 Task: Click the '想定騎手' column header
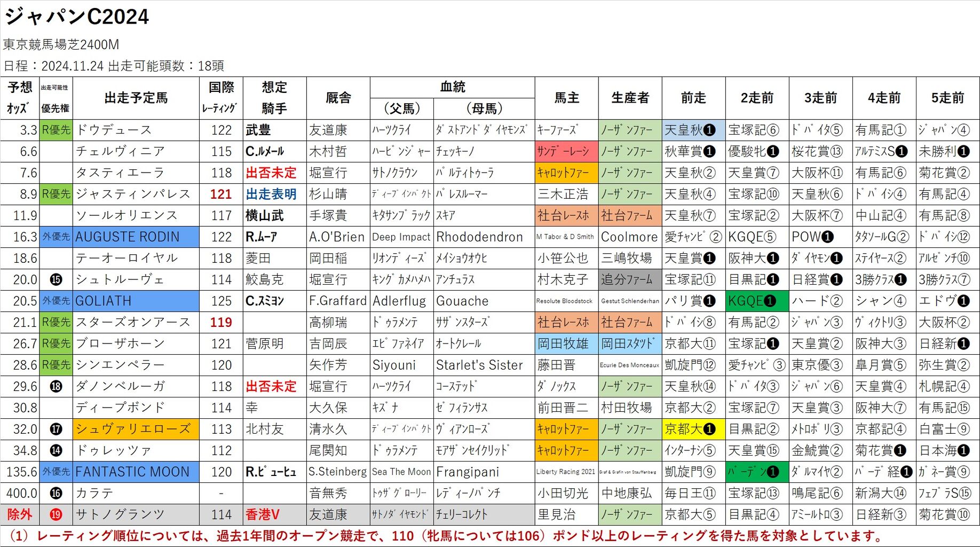click(274, 98)
